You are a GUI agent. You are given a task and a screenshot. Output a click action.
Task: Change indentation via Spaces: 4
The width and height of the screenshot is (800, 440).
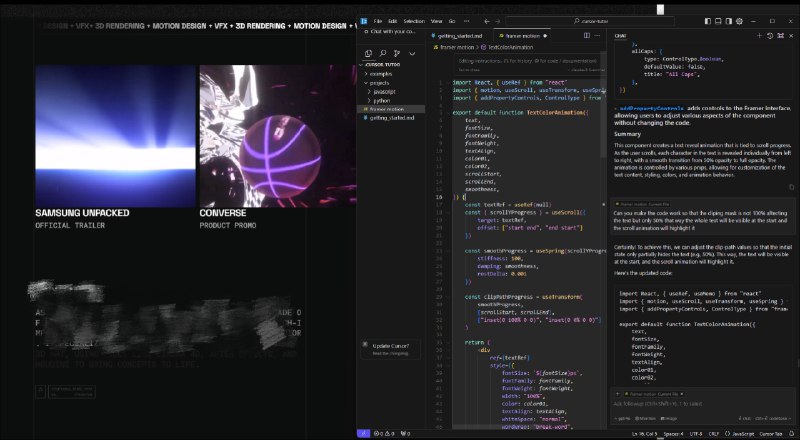click(673, 434)
